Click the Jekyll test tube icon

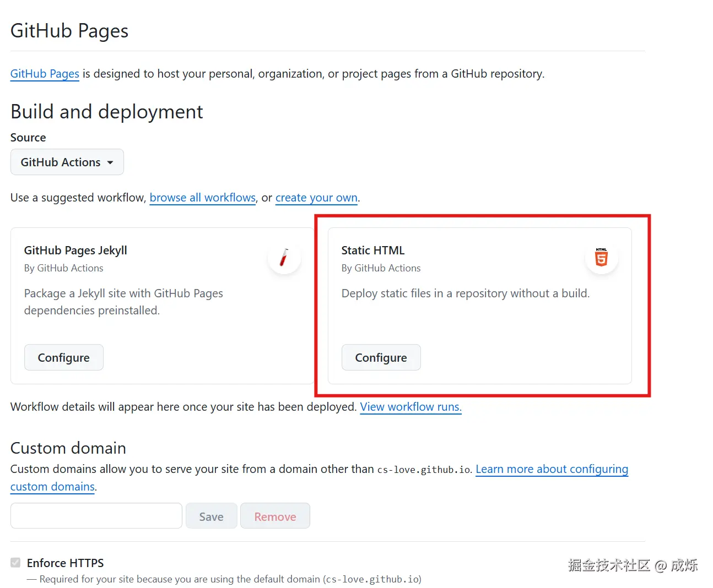point(284,258)
